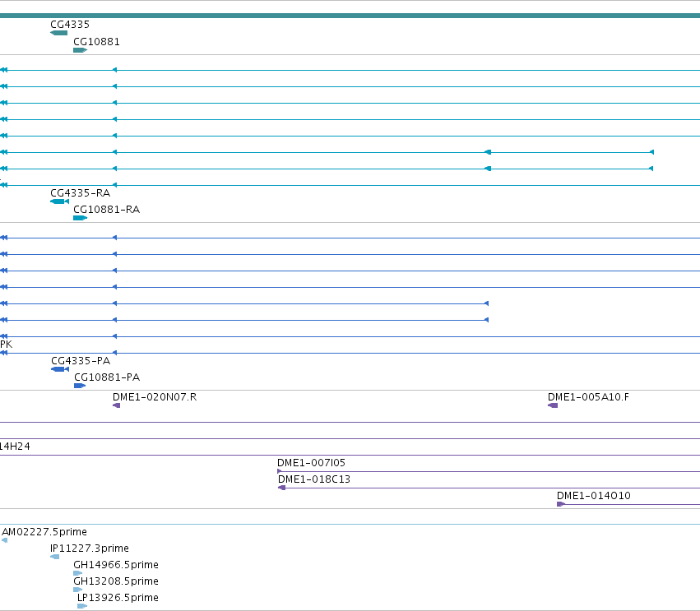700x611 pixels.
Task: Click the AM02227.5prime EST glyph
Action: (x=4, y=540)
